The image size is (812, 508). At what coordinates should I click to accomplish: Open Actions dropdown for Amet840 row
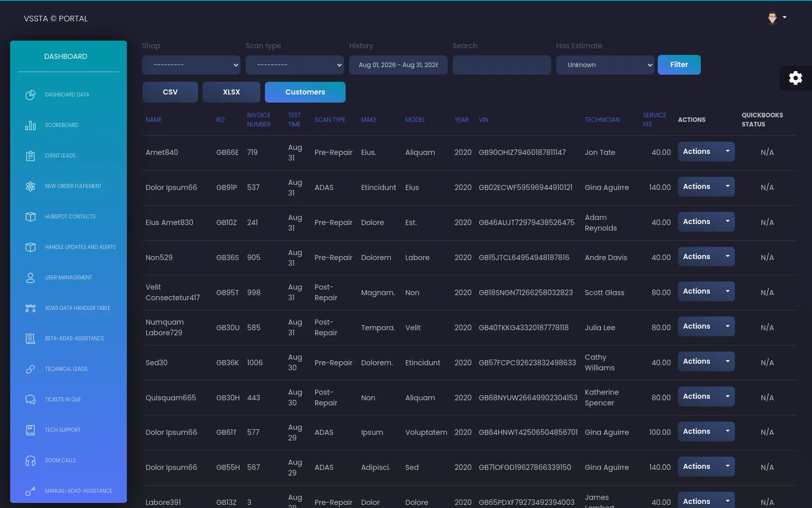click(706, 152)
